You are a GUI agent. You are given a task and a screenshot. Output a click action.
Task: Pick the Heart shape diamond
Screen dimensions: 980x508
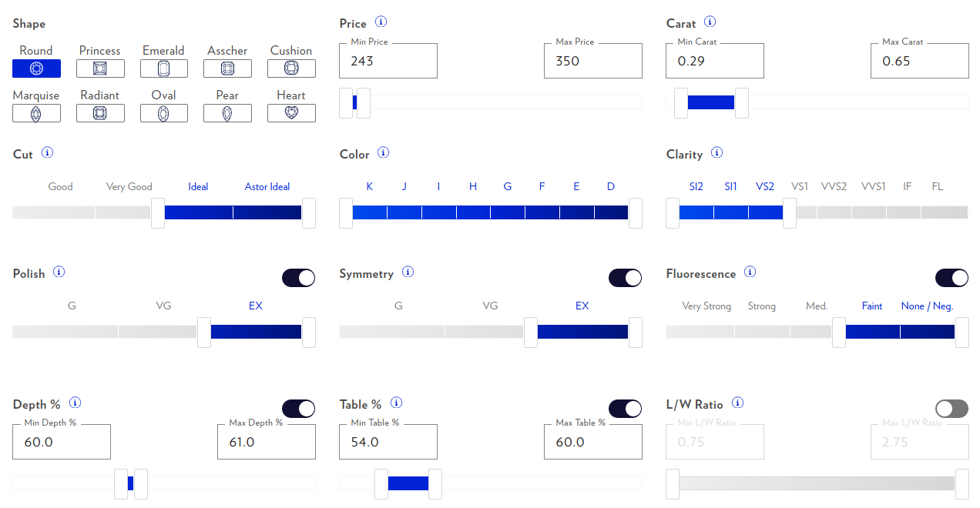[291, 113]
